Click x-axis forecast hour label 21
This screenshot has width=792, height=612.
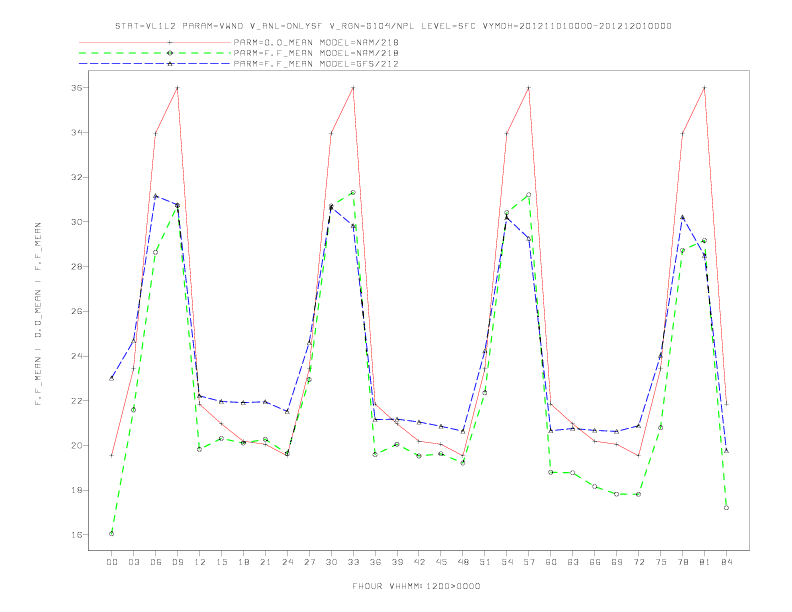click(265, 562)
